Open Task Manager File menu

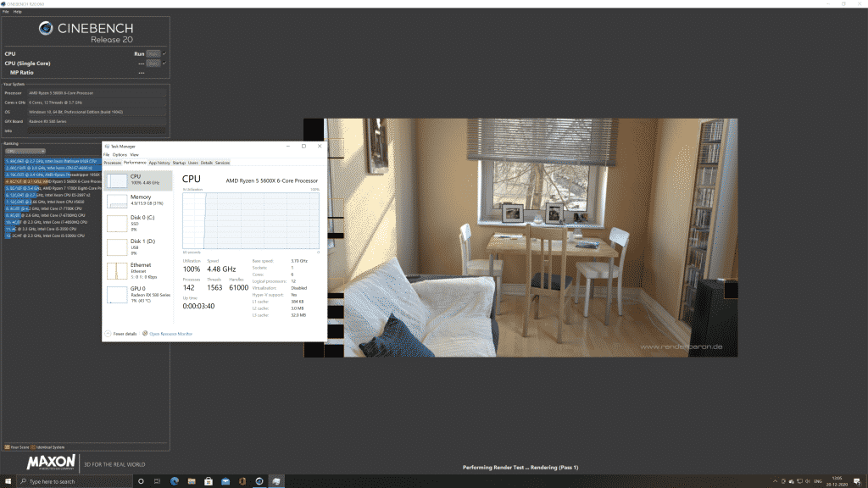106,155
